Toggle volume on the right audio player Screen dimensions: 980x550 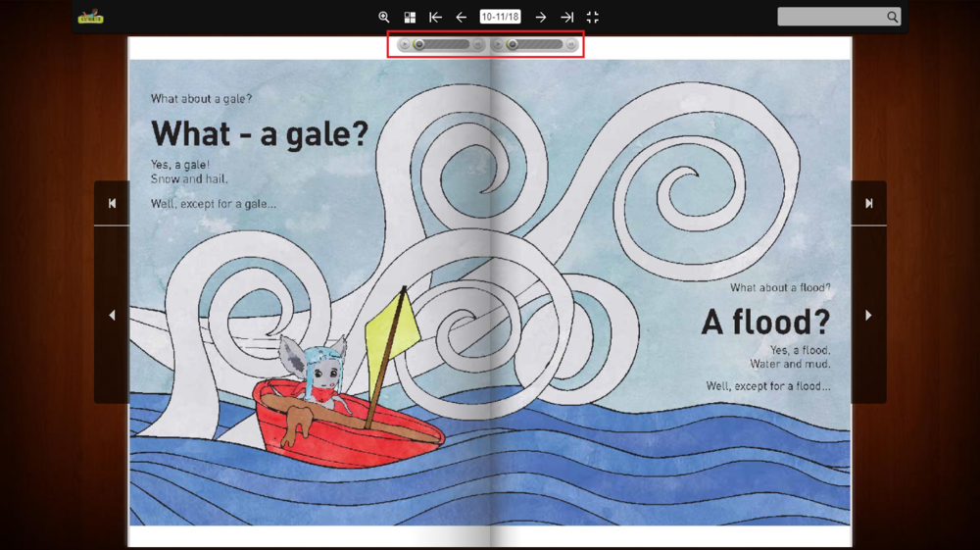click(571, 44)
